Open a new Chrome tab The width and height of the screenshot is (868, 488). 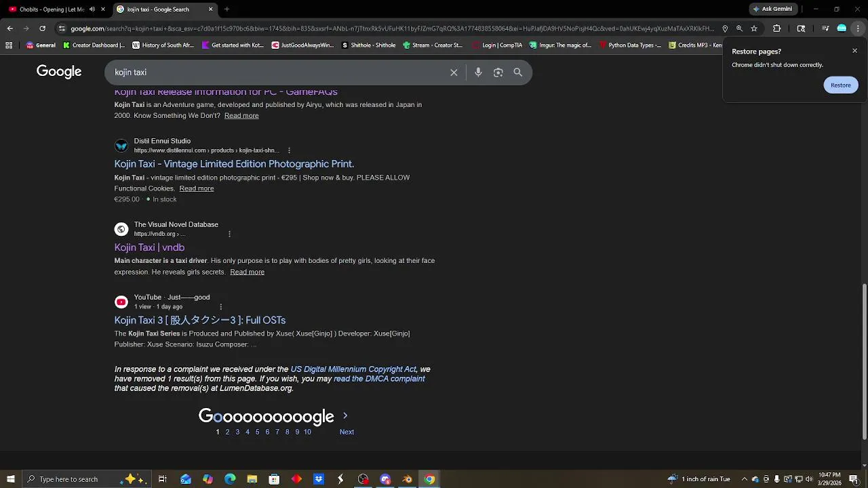[x=226, y=9]
